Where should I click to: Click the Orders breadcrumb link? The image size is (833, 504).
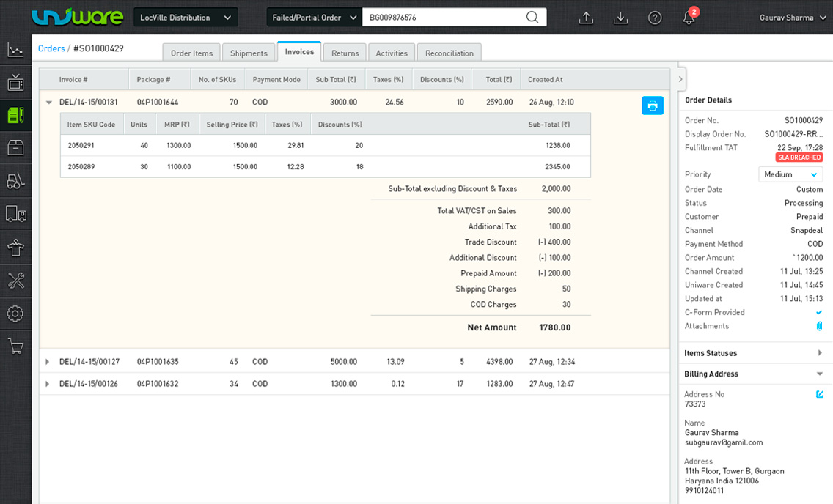51,48
